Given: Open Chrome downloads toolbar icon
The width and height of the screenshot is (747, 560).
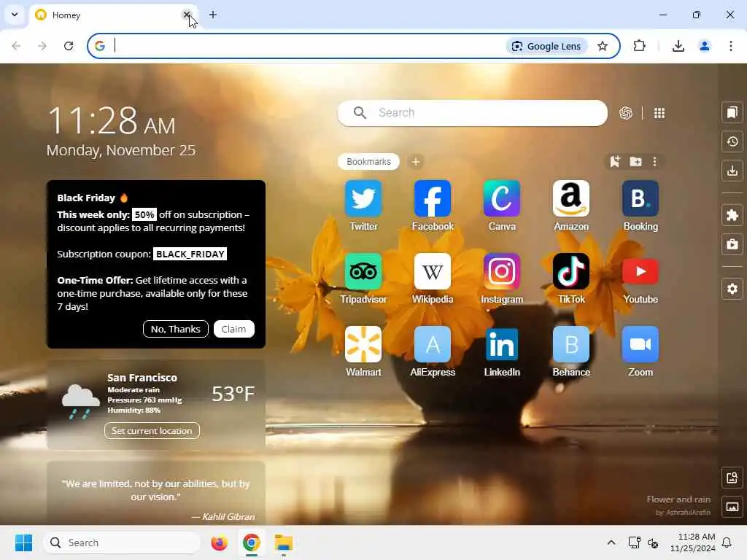Looking at the screenshot, I should [678, 46].
